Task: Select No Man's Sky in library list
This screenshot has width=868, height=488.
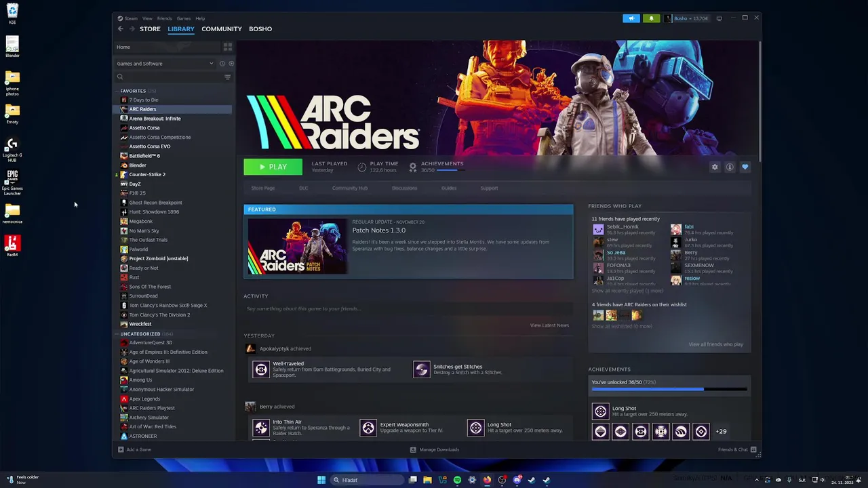Action: (144, 230)
